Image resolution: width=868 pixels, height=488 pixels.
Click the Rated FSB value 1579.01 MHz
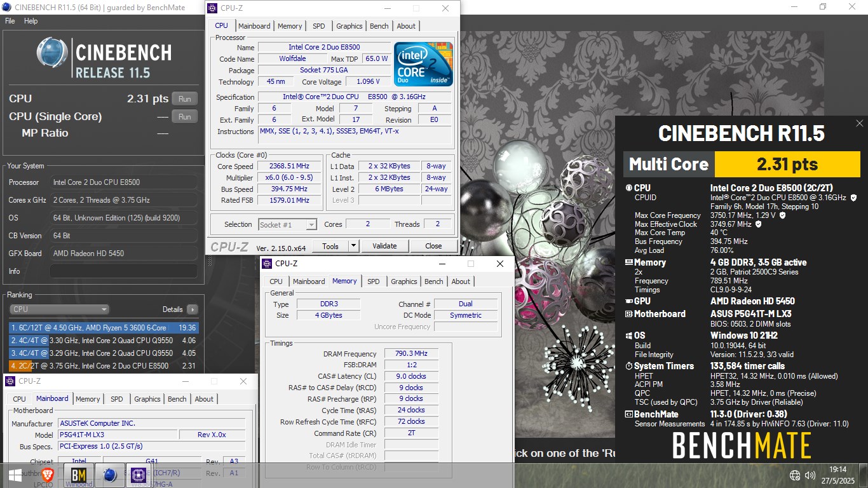click(x=288, y=201)
